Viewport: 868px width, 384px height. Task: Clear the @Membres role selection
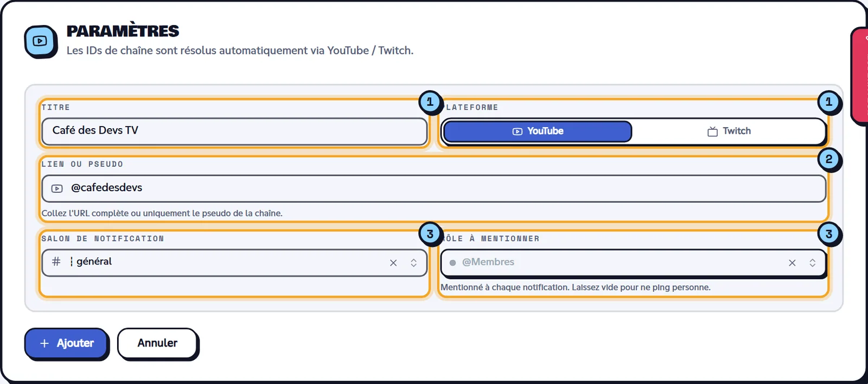coord(792,263)
